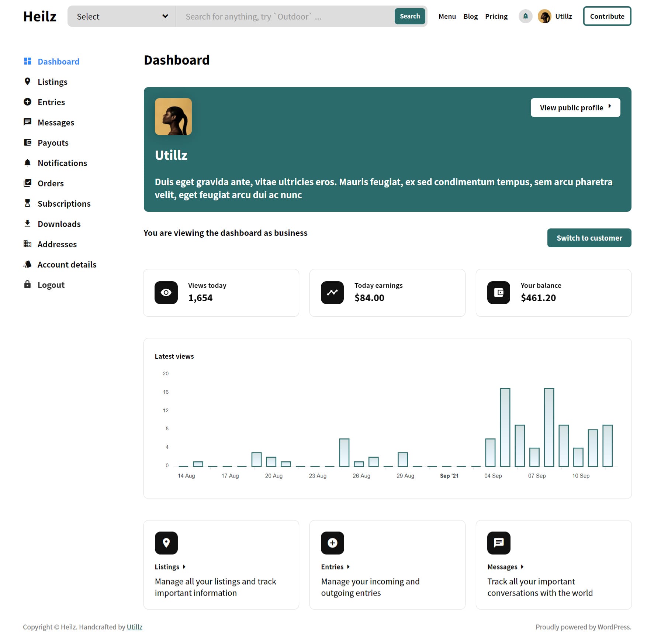Click the Views today eye icon
Image resolution: width=661 pixels, height=644 pixels.
[x=166, y=293]
